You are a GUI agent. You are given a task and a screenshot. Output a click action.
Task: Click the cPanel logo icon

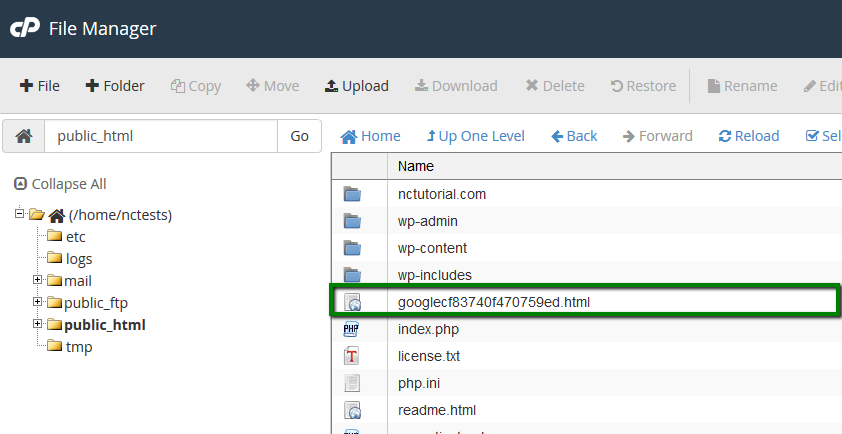click(x=25, y=29)
